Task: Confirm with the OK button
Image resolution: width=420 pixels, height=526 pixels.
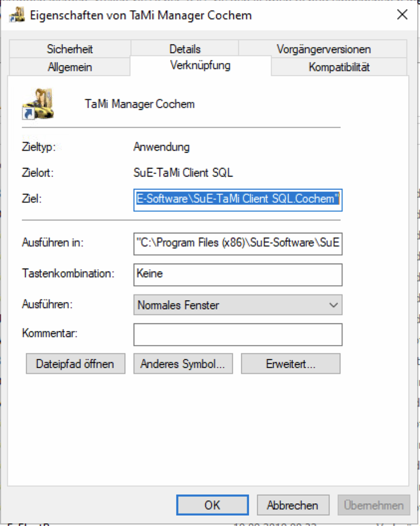Action: click(x=212, y=505)
